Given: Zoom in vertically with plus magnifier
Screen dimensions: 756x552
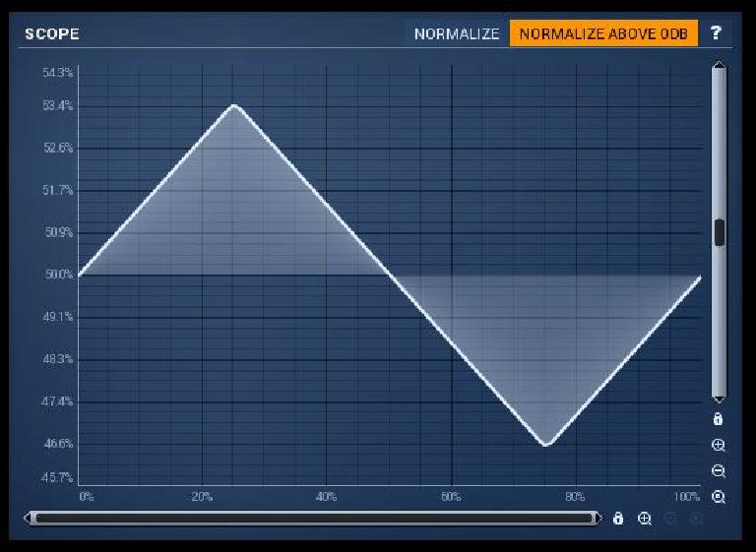Looking at the screenshot, I should [719, 445].
